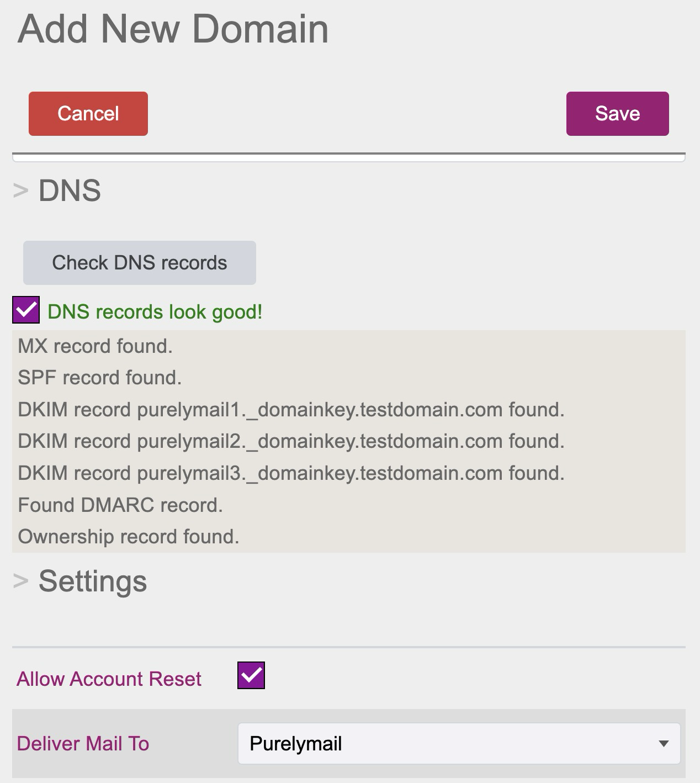Click the 'DNS records look good!' message

(x=155, y=312)
